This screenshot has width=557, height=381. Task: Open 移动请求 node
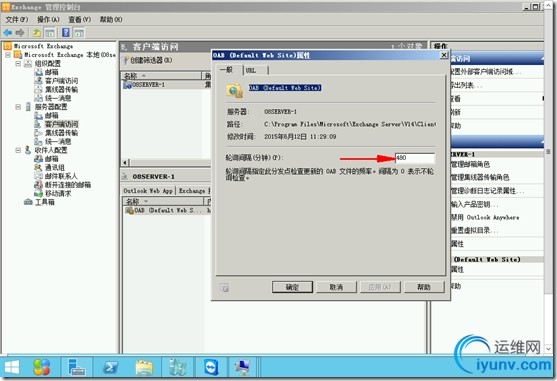[58, 194]
